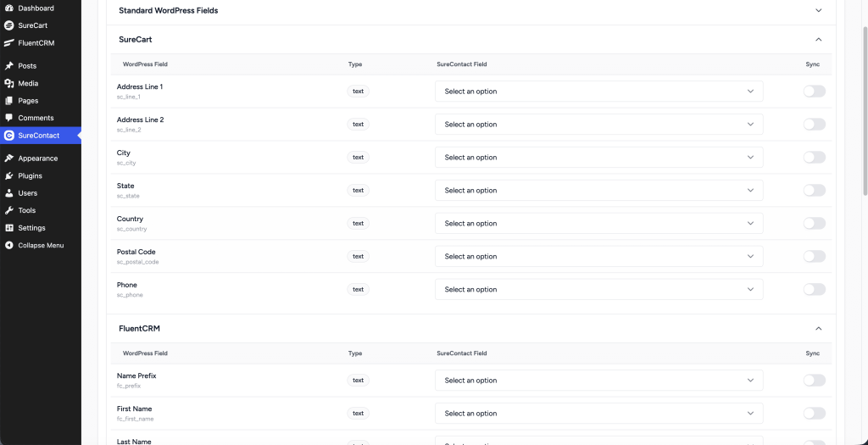Click the Tools wrench icon

pyautogui.click(x=8, y=210)
